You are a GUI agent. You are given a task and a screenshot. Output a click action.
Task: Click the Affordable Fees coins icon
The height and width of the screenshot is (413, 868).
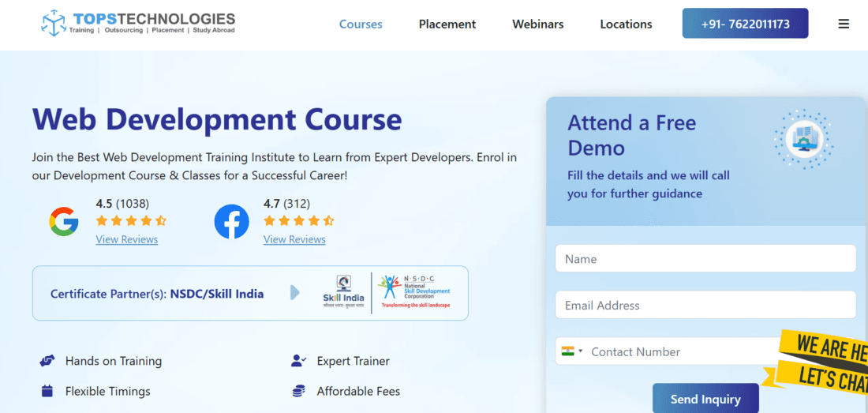point(298,391)
